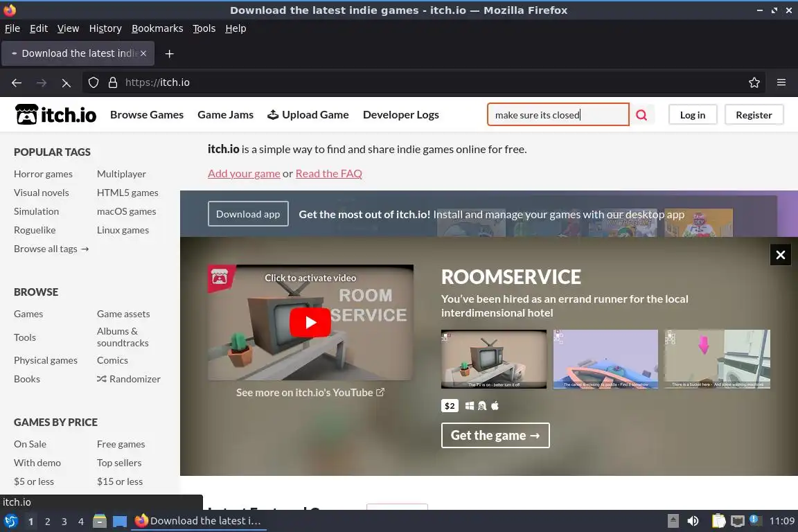798x532 pixels.
Task: Open the Top sellers link
Action: pos(119,463)
